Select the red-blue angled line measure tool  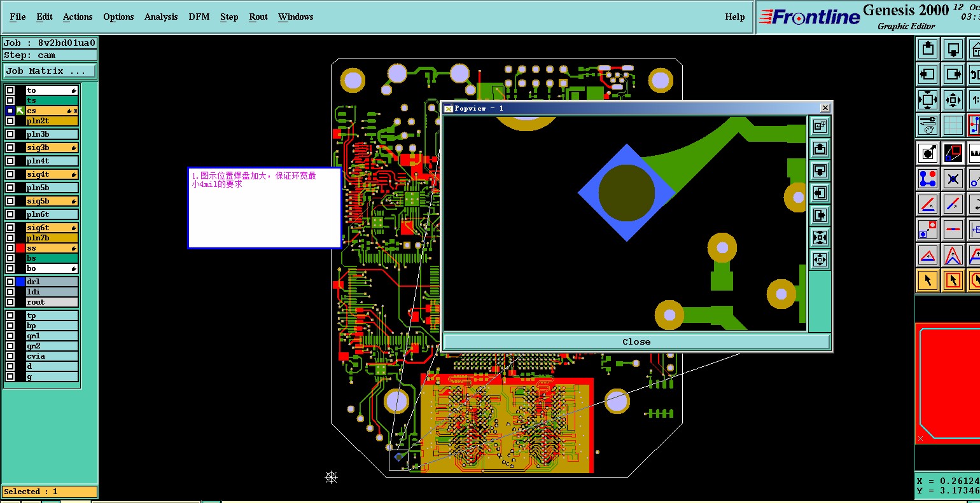click(928, 204)
